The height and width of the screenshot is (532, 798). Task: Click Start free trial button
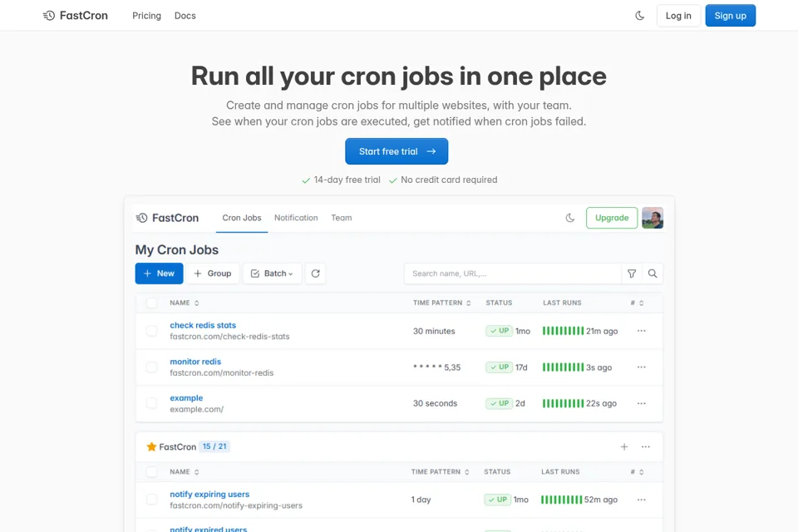pos(397,151)
